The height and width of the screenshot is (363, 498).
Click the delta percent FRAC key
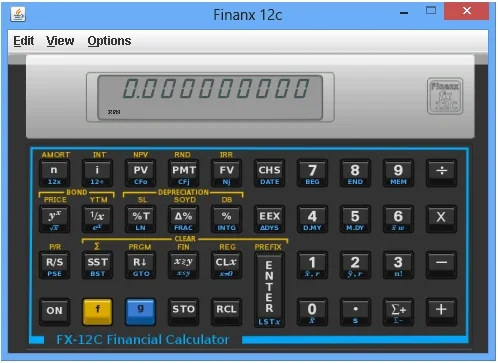click(x=183, y=219)
